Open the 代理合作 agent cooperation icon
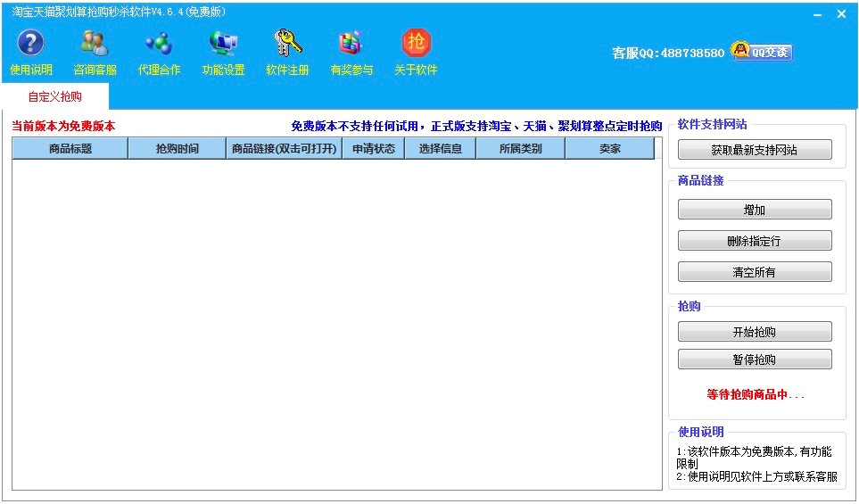The height and width of the screenshot is (504, 859). pos(159,43)
